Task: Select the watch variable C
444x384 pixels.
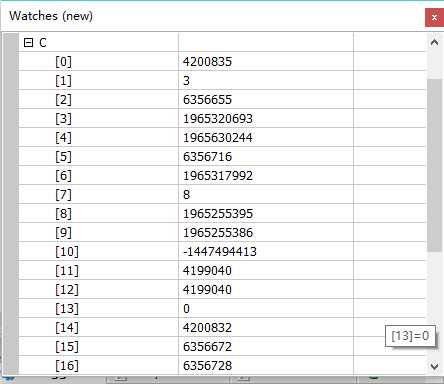Action: 43,43
